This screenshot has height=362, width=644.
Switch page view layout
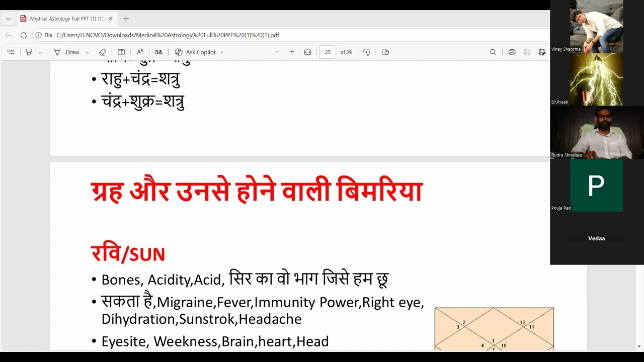click(385, 52)
